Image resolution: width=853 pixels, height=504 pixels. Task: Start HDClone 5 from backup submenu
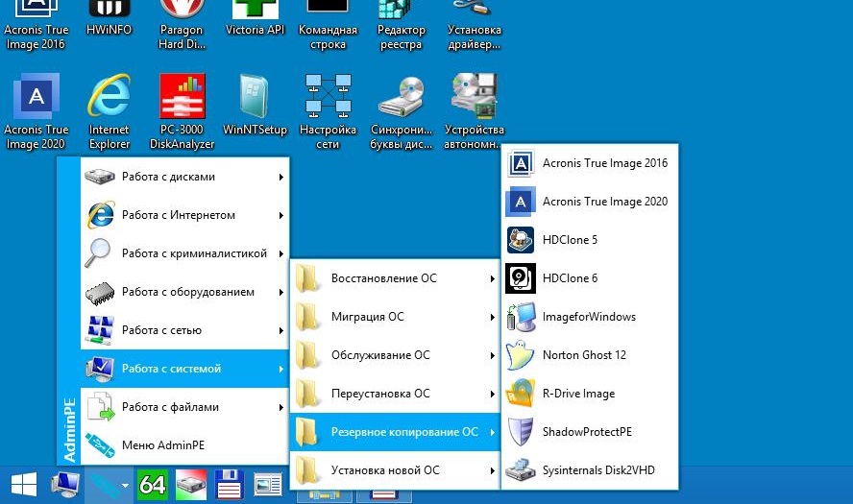pyautogui.click(x=590, y=240)
